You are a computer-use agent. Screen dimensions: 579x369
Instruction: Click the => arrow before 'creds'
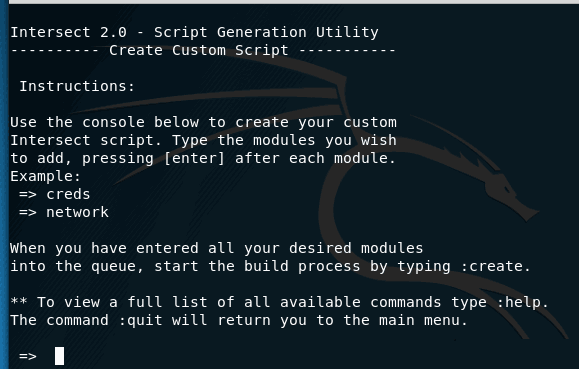[28, 195]
